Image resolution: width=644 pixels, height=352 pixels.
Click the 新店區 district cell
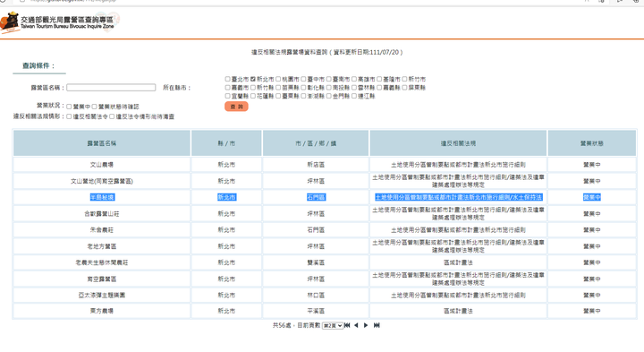tap(316, 165)
